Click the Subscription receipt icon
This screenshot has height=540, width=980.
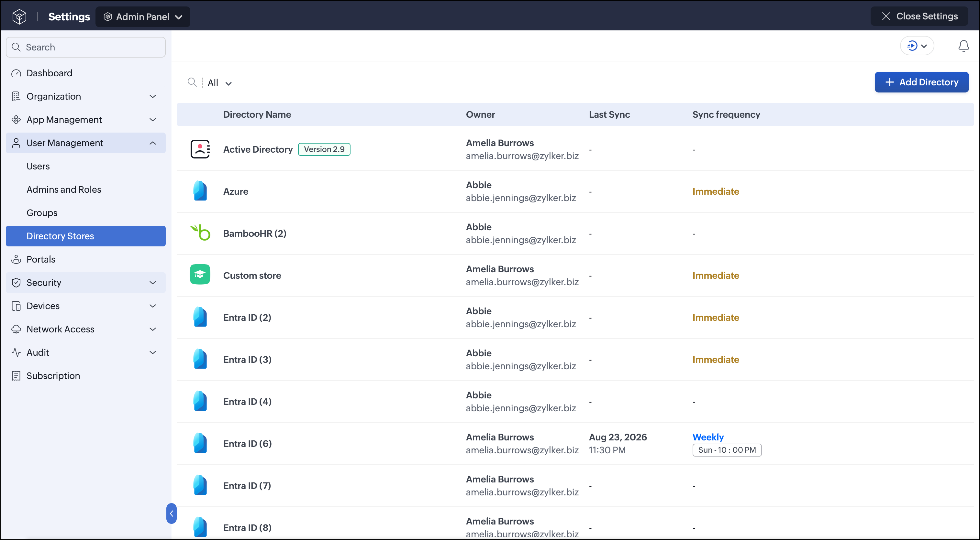tap(16, 375)
